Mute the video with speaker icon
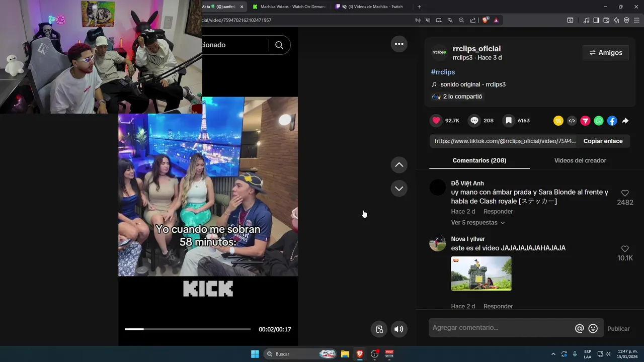This screenshot has height=362, width=644. (398, 329)
